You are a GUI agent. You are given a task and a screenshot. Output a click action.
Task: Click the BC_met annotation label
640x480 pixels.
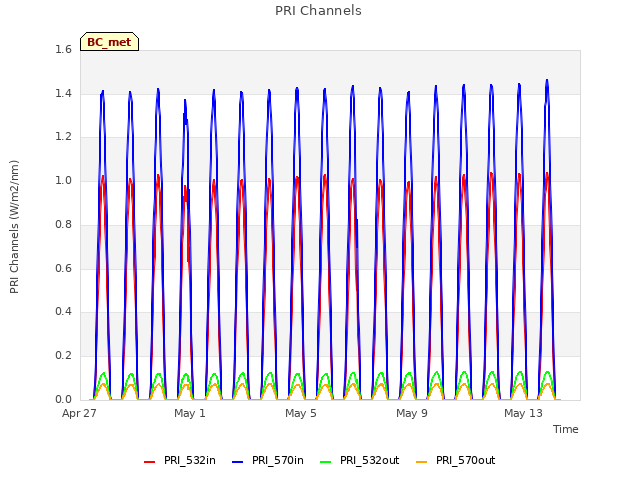pos(109,42)
